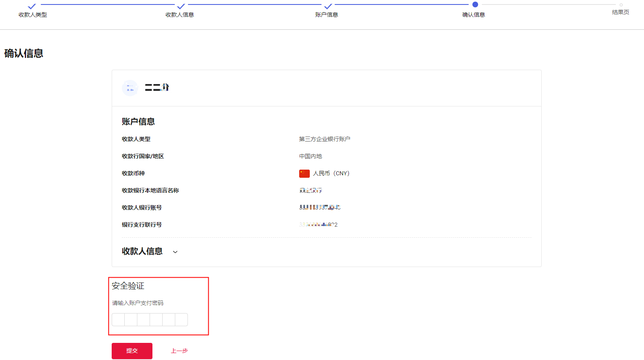Click the blurred payee name
Image resolution: width=644 pixels, height=360 pixels.
[157, 88]
